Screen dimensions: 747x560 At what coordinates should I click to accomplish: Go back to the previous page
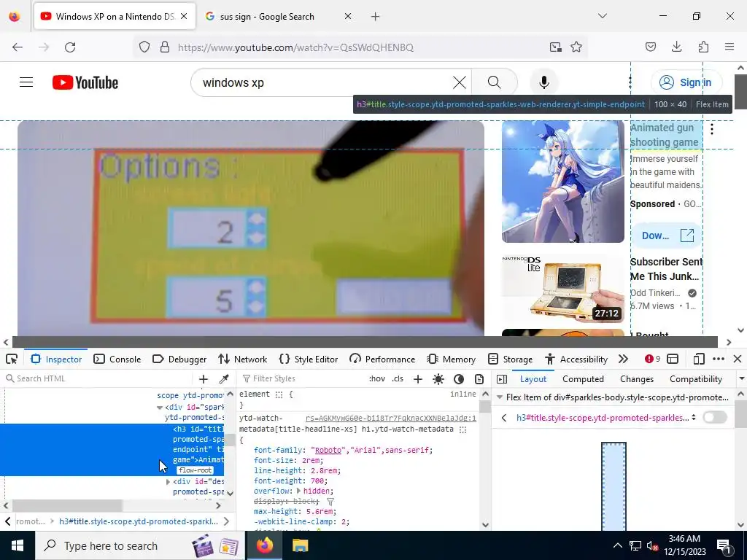pos(18,47)
